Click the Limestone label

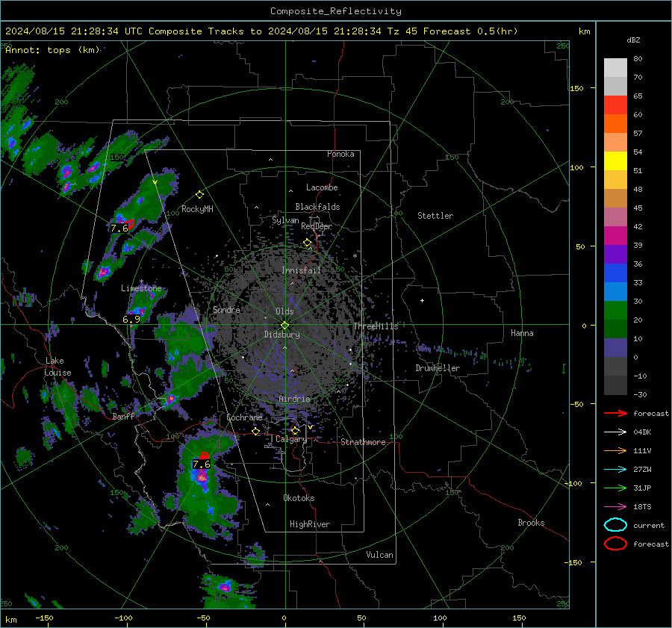pos(141,288)
